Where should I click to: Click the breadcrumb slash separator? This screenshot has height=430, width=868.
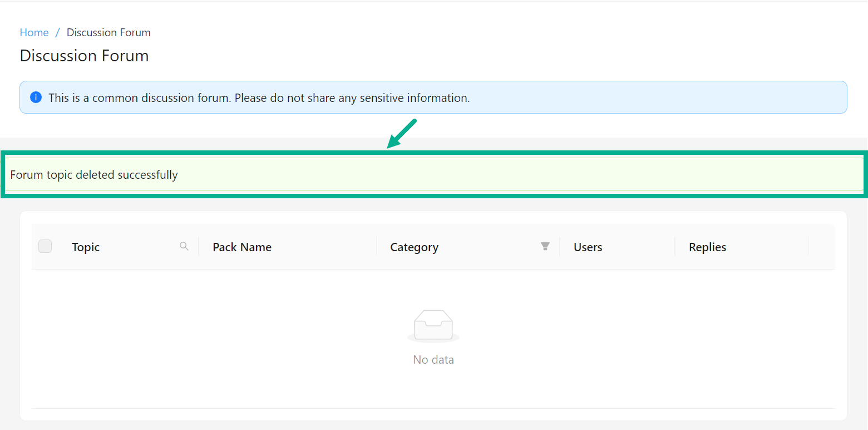pos(57,33)
